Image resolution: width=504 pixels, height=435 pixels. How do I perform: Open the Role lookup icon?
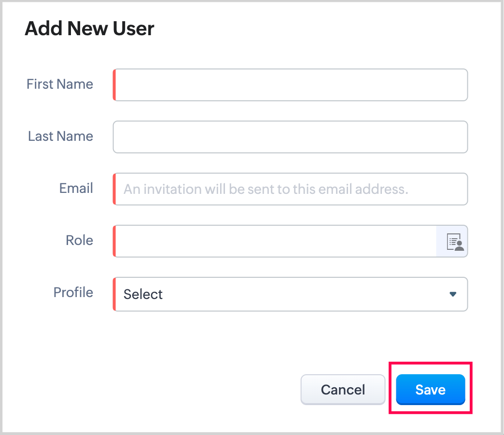[454, 241]
